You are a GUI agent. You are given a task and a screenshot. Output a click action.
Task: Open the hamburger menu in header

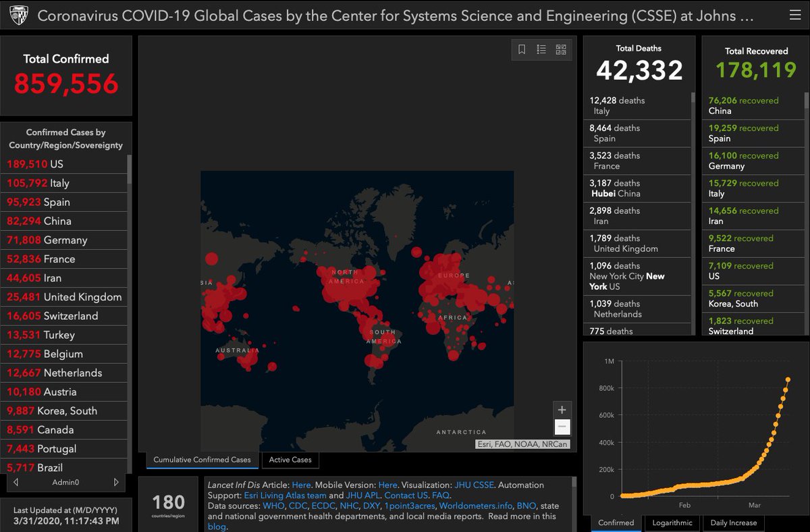coord(794,15)
